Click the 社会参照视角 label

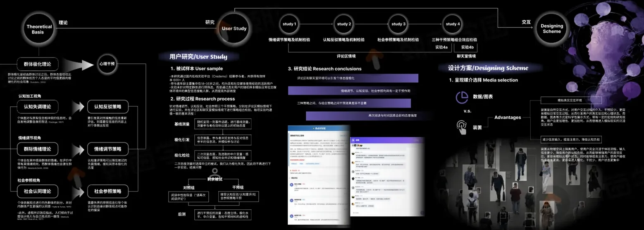tap(29, 180)
